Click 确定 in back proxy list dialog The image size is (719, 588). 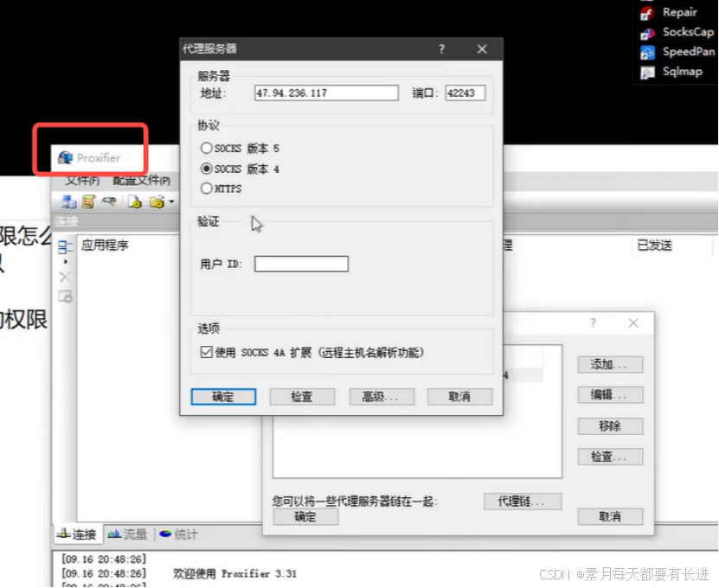[305, 517]
